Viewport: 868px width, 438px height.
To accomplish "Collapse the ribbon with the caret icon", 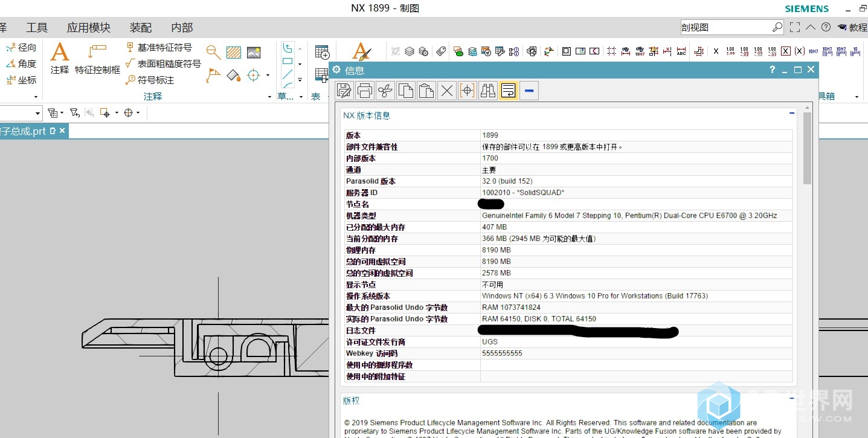I will click(x=811, y=27).
